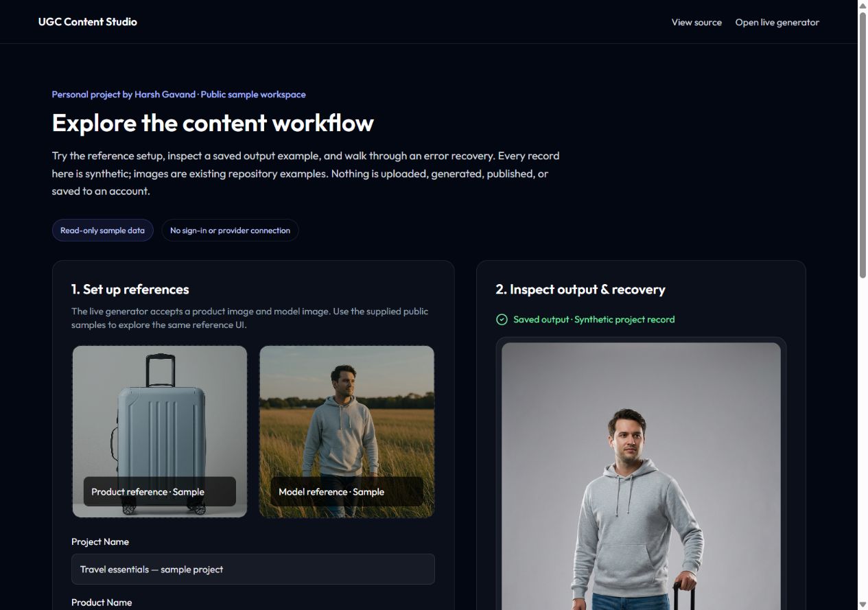Screen dimensions: 868x610
Task: Click the '1. Set up references' heading
Action: 130,290
